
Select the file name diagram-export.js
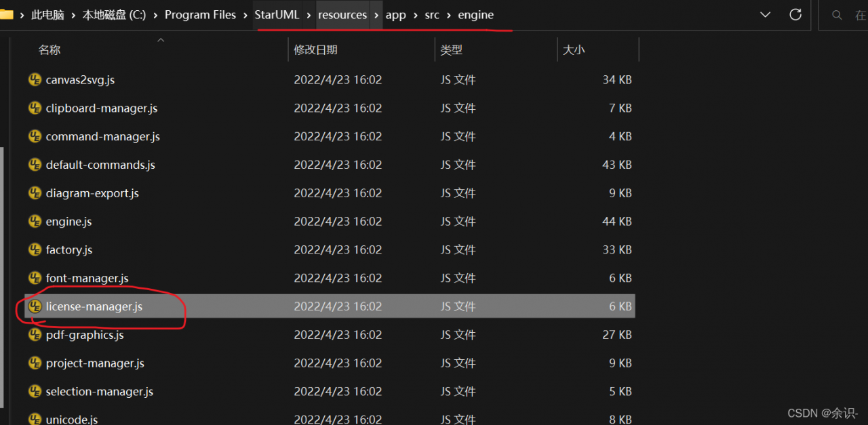(x=92, y=193)
